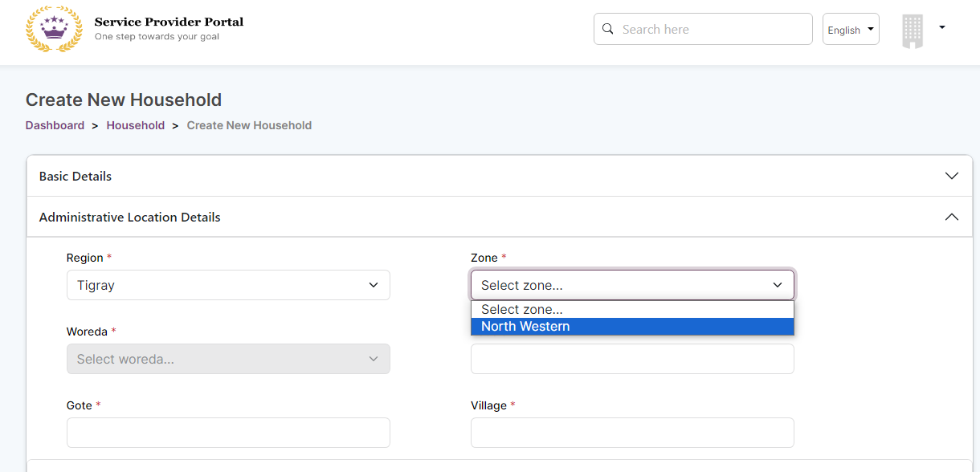Click into the Village text field
The width and height of the screenshot is (980, 472).
pos(632,433)
